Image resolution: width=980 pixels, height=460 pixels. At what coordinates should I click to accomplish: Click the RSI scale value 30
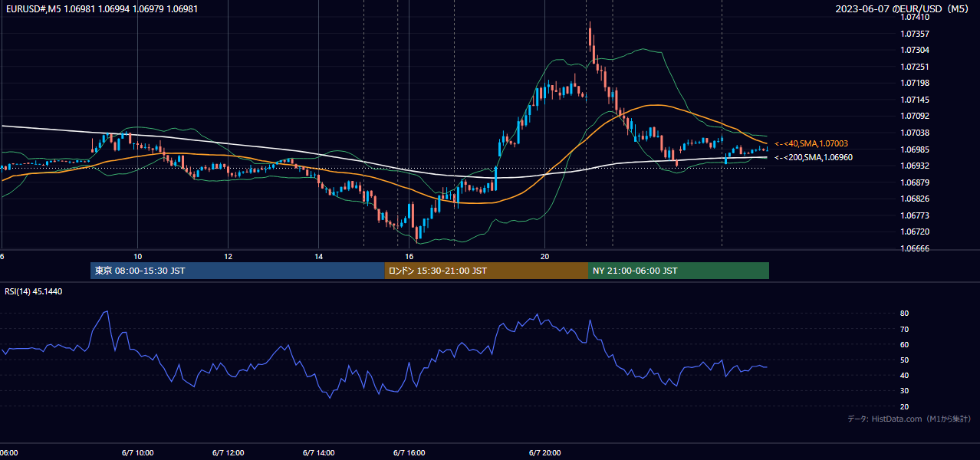(x=905, y=390)
